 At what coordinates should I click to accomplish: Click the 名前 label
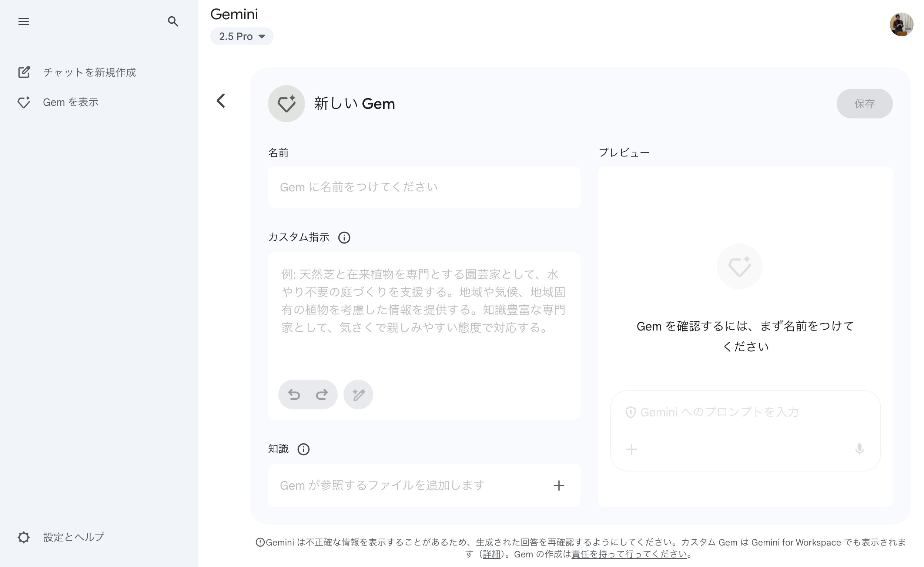pyautogui.click(x=278, y=152)
